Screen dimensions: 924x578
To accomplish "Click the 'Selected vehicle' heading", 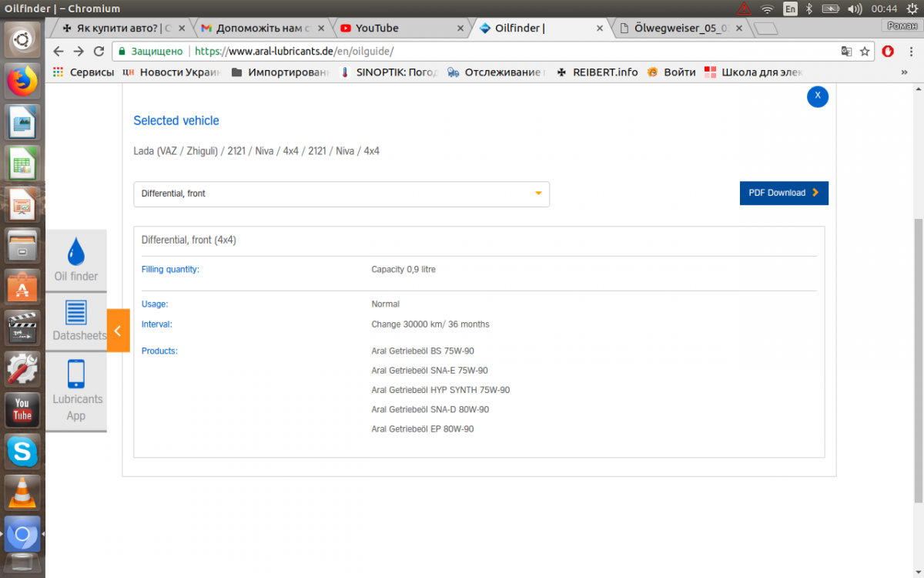I will click(176, 121).
